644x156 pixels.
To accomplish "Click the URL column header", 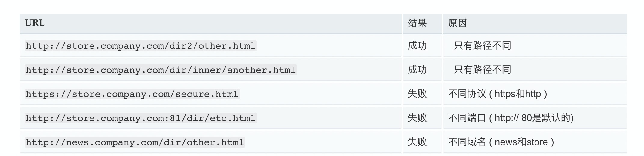I will (35, 23).
